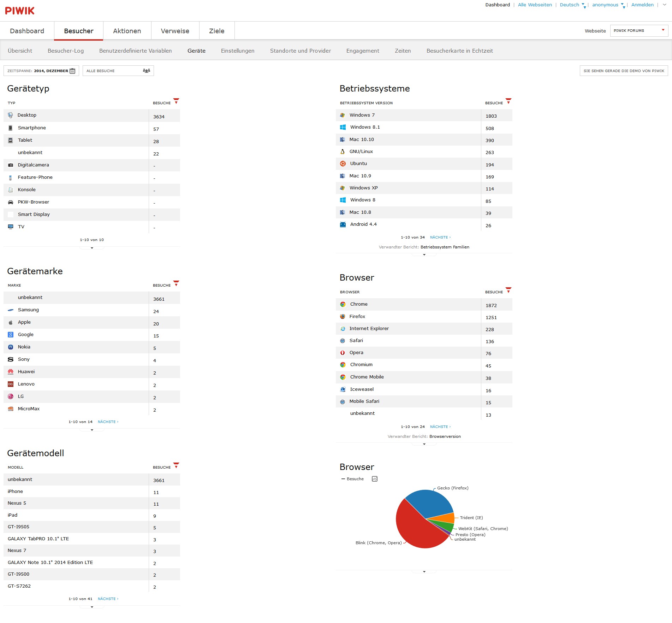
Task: Expand footer options below the Browser pie chart
Action: [x=424, y=572]
